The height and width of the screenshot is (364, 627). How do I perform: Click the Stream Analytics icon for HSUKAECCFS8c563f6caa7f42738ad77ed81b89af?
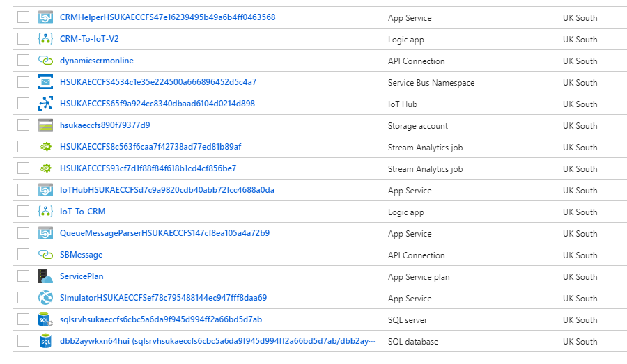click(45, 147)
